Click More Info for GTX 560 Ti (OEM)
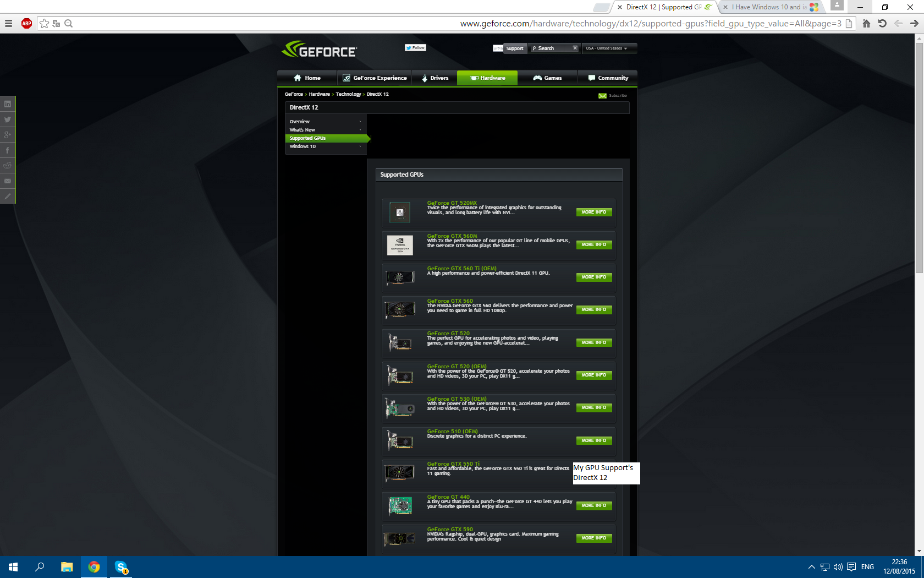Screen dimensions: 924x578 [x=594, y=277]
